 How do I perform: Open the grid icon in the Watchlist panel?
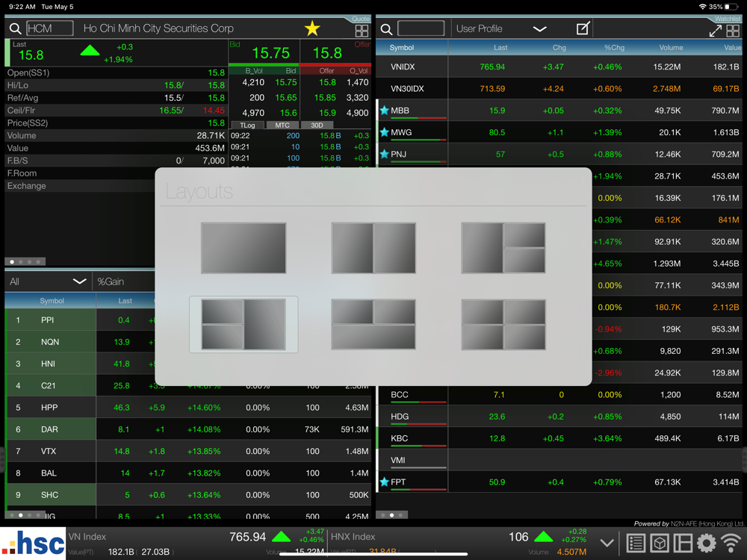point(733,31)
